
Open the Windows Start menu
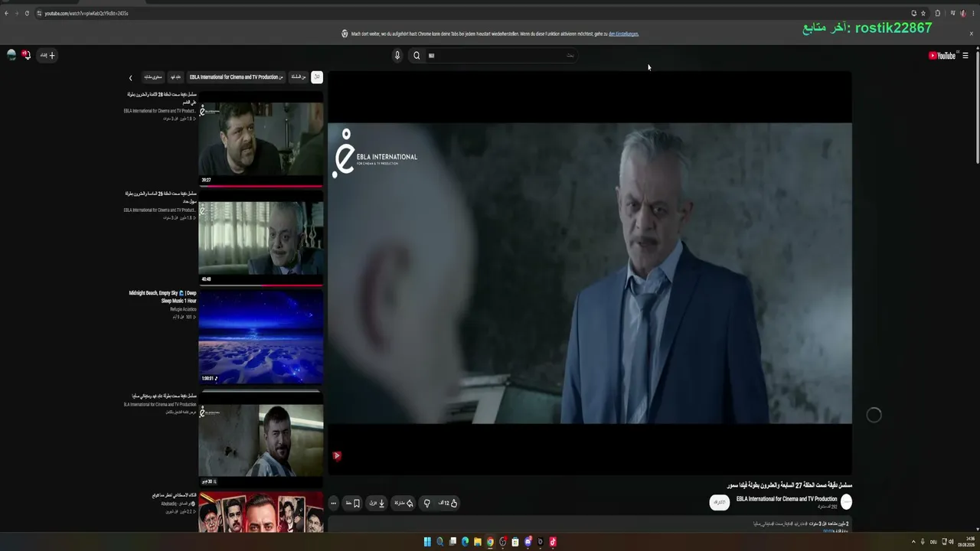point(427,542)
